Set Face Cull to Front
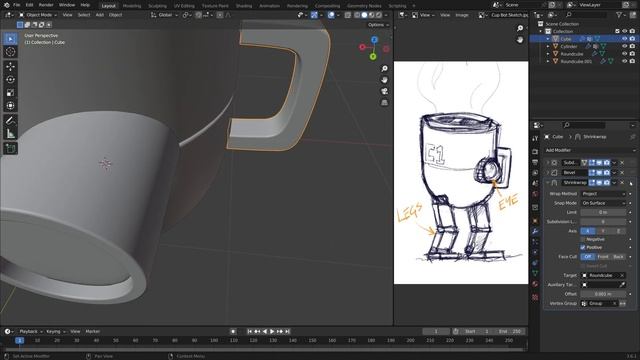 [603, 257]
